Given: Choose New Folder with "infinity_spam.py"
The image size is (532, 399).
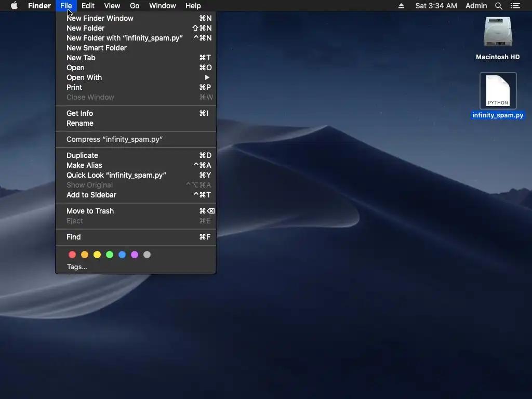Looking at the screenshot, I should 136,38.
